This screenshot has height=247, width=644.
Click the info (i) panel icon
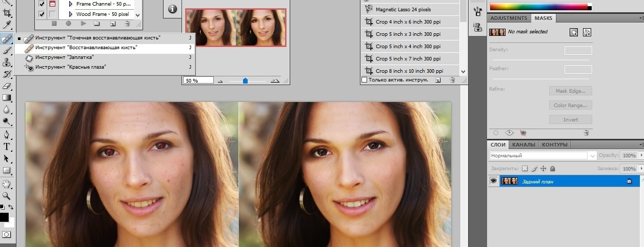[x=173, y=9]
